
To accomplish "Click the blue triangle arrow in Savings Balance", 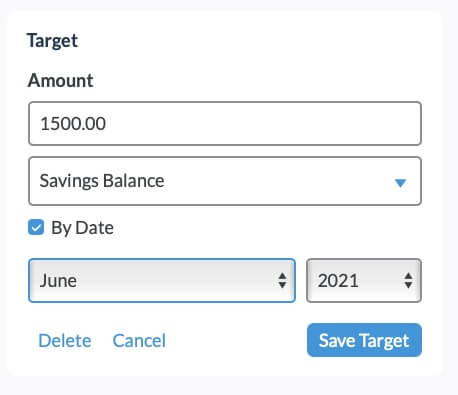I will [400, 183].
